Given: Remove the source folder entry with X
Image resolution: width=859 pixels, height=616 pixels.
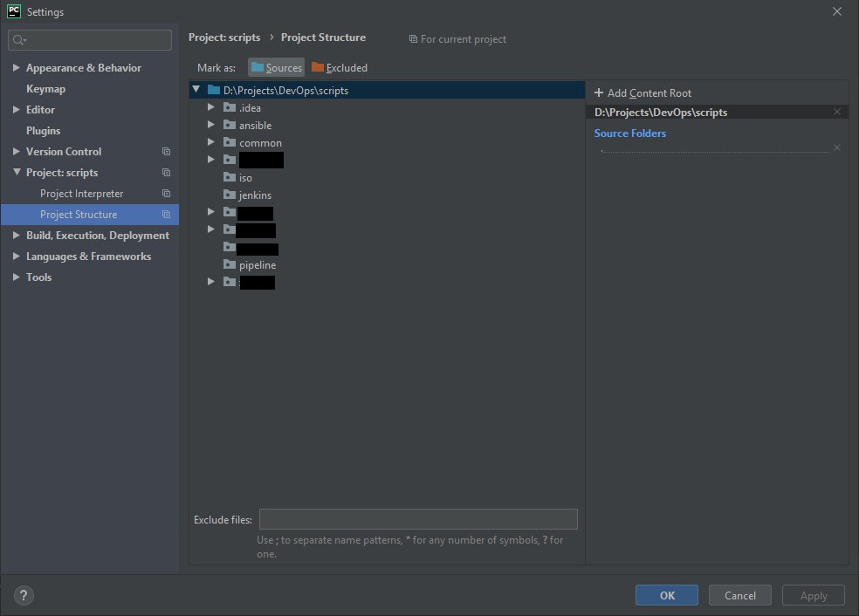Looking at the screenshot, I should (837, 147).
